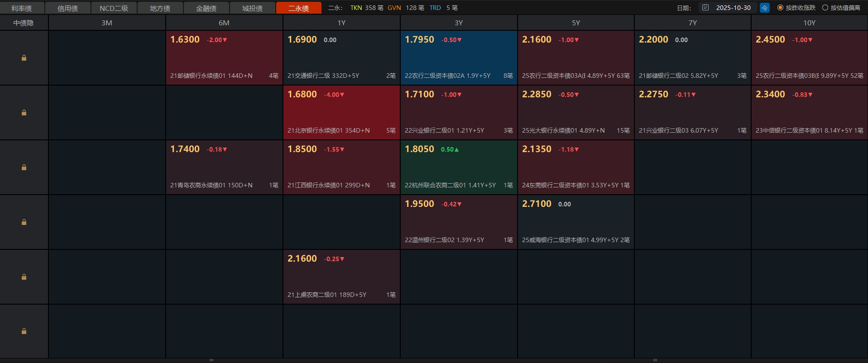Image resolution: width=868 pixels, height=363 pixels.
Task: Open the 23中信银行二级资本债01 cell in 10Y
Action: point(809,113)
